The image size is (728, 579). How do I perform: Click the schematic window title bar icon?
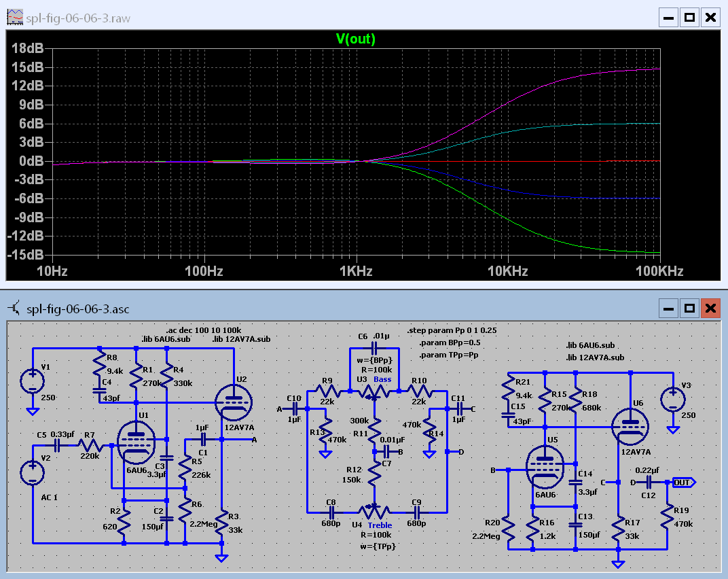tap(14, 309)
